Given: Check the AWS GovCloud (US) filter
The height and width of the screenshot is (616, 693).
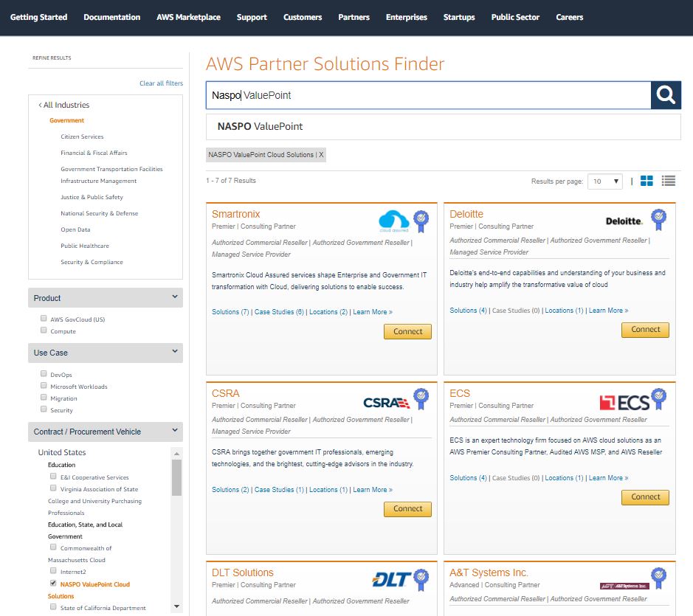Looking at the screenshot, I should [44, 318].
